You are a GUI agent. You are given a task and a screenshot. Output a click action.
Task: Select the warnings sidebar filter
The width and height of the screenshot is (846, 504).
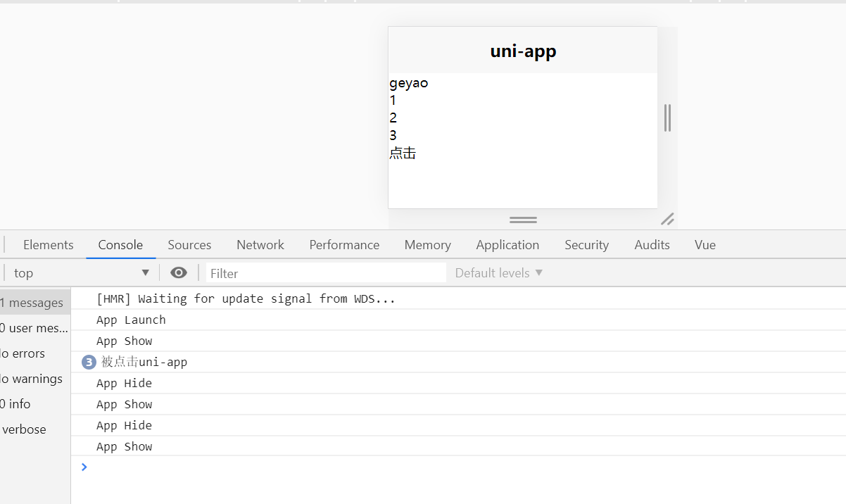tap(35, 379)
